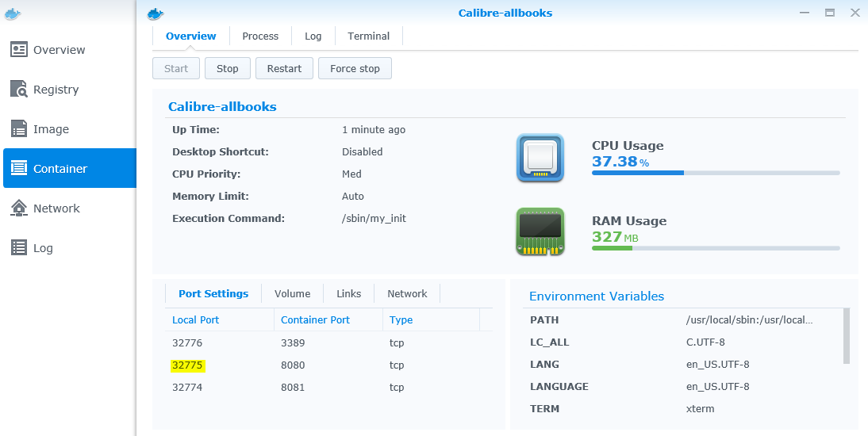
Task: Sort by Container Port column header
Action: pyautogui.click(x=328, y=319)
